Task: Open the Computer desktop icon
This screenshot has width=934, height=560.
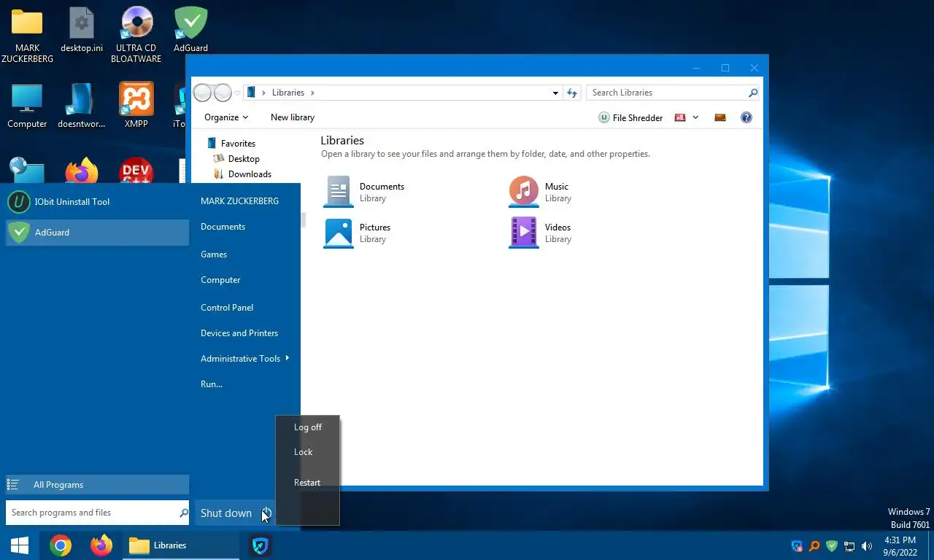Action: tap(27, 106)
